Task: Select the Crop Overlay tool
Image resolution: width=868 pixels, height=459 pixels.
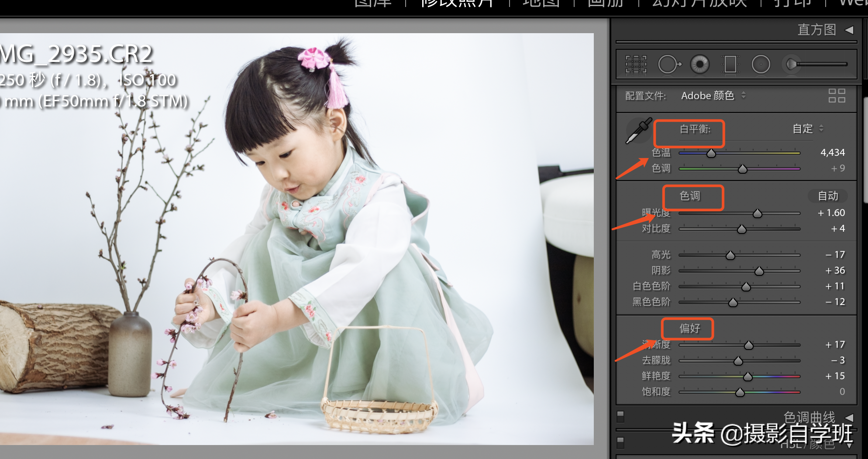Action: click(636, 65)
